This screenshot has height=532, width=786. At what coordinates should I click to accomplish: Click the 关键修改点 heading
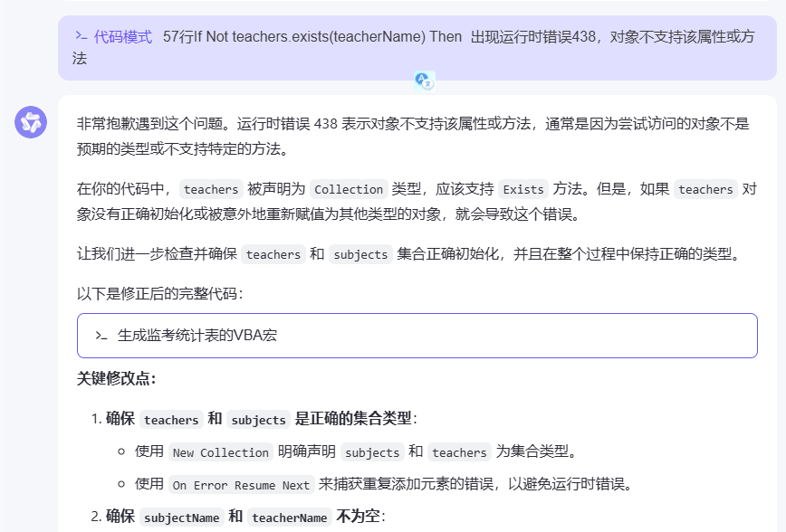[x=116, y=379]
